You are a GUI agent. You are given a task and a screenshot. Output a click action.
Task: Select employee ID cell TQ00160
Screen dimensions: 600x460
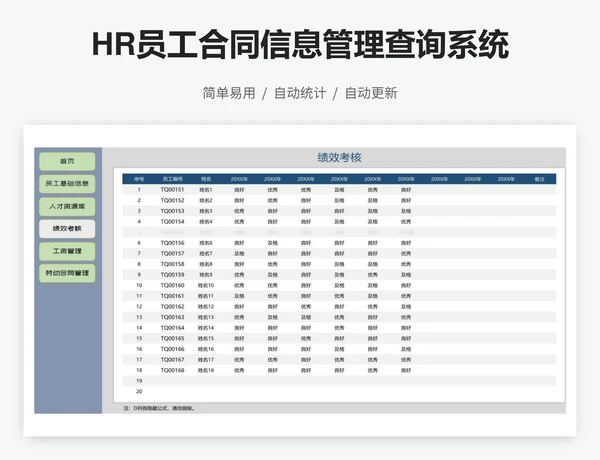(x=173, y=285)
